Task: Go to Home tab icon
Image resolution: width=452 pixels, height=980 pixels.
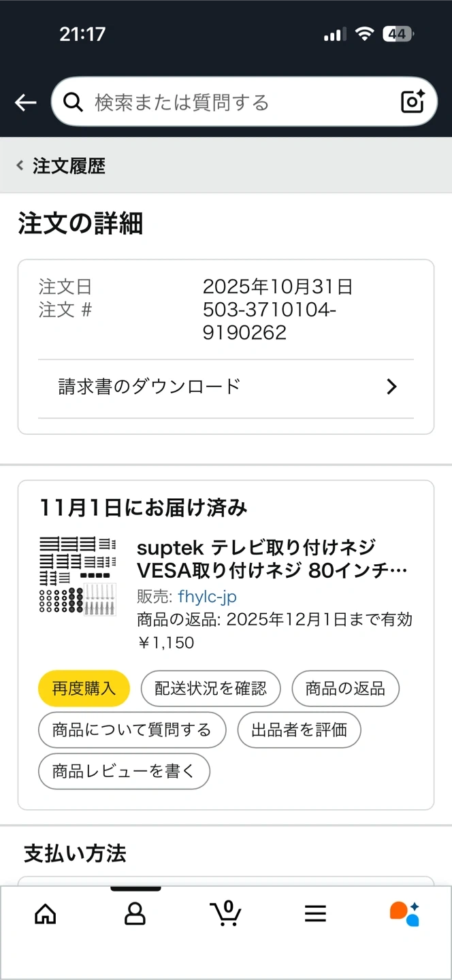Action: pyautogui.click(x=46, y=913)
